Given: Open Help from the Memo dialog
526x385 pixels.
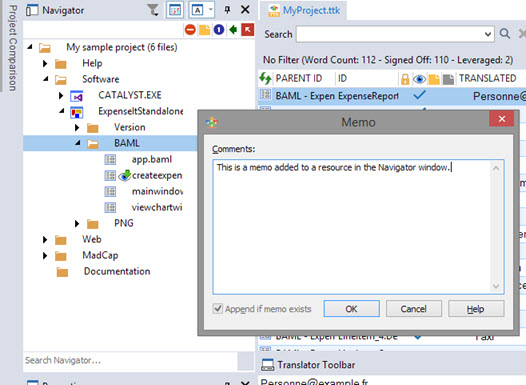Looking at the screenshot, I should pyautogui.click(x=476, y=309).
